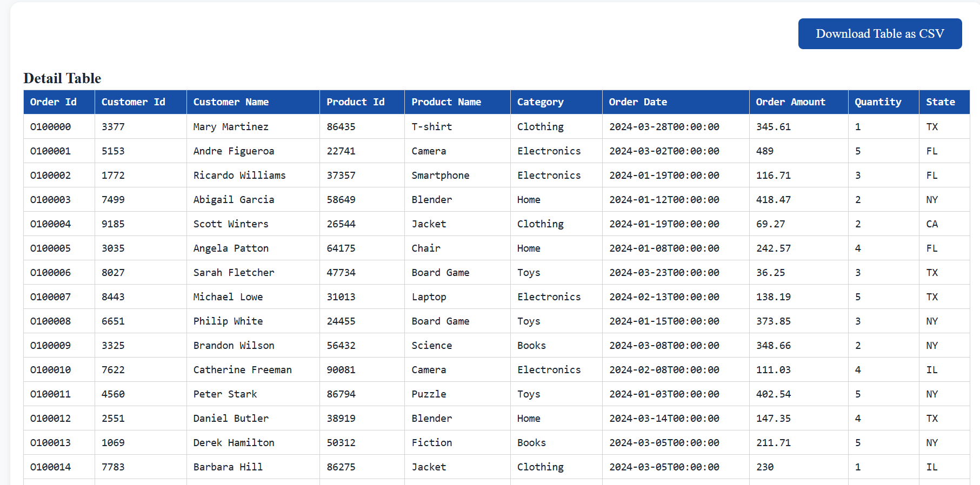Screen dimensions: 980x485
Task: Select the Quantity column header
Action: point(878,102)
